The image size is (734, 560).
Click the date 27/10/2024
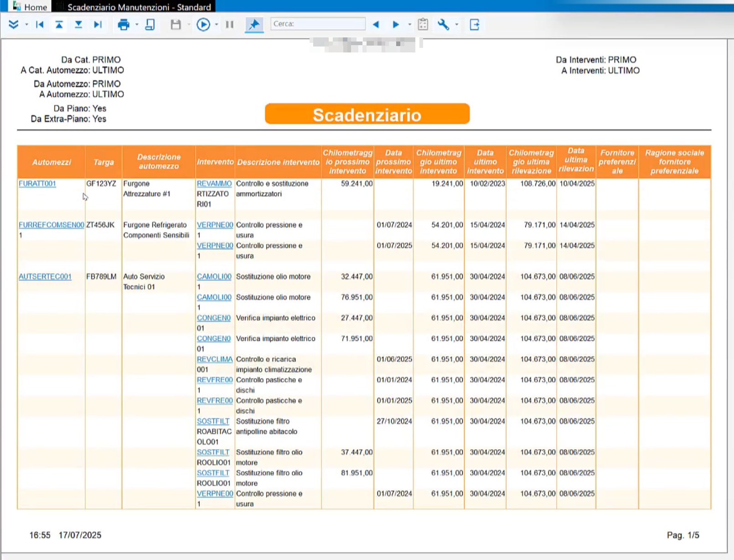394,421
